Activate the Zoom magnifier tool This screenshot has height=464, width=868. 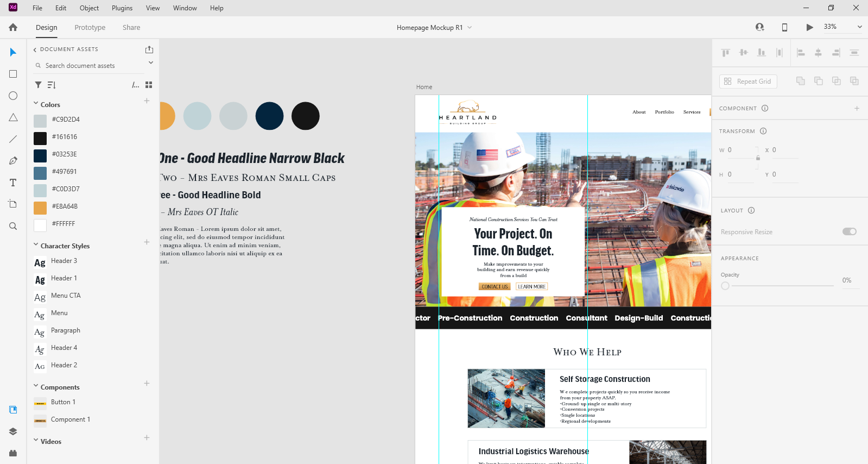[13, 226]
